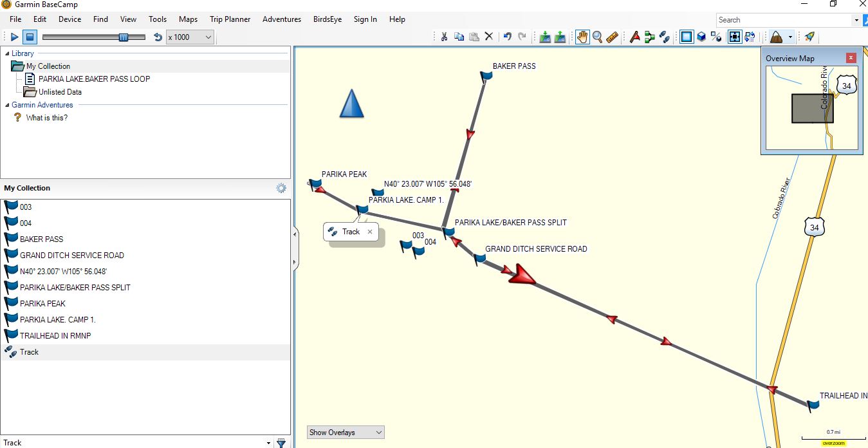Select Unlisted Data folder

coord(60,92)
